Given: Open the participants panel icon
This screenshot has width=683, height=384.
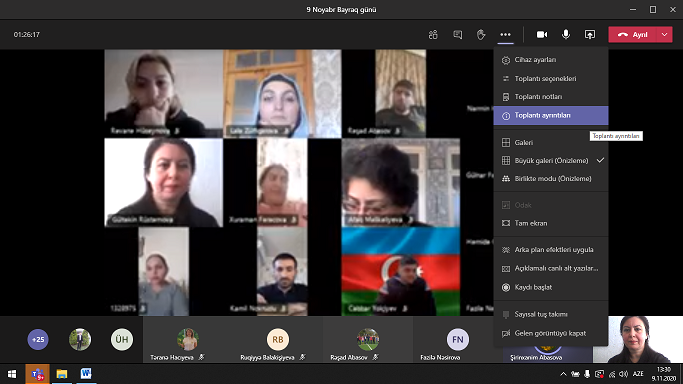Looking at the screenshot, I should (433, 34).
